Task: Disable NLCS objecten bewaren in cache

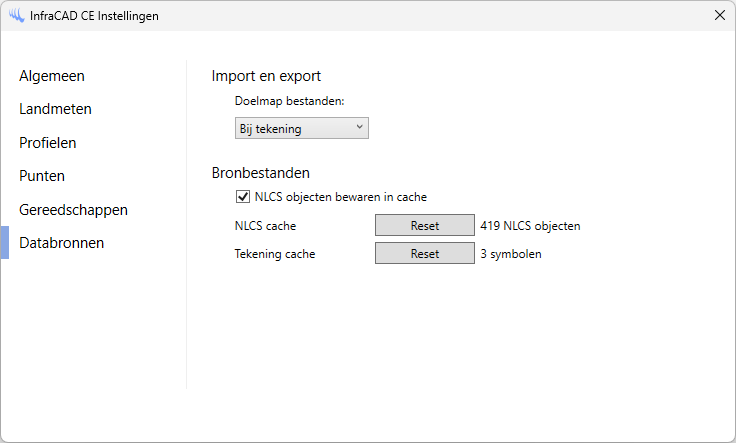Action: point(242,197)
